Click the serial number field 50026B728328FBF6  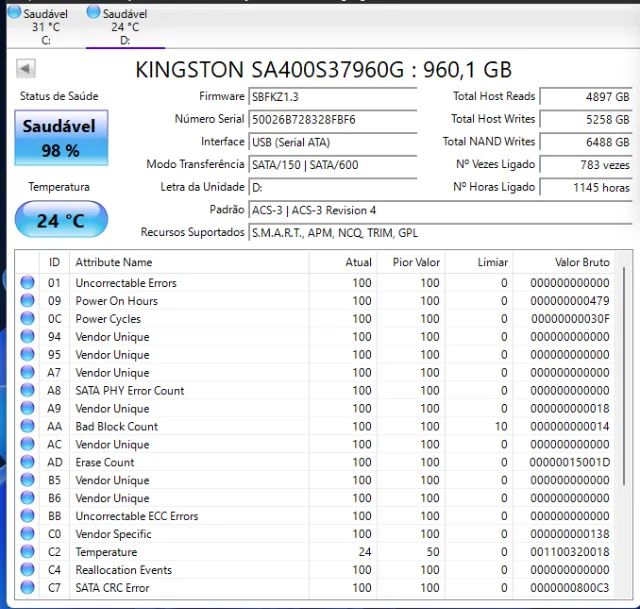pos(332,120)
